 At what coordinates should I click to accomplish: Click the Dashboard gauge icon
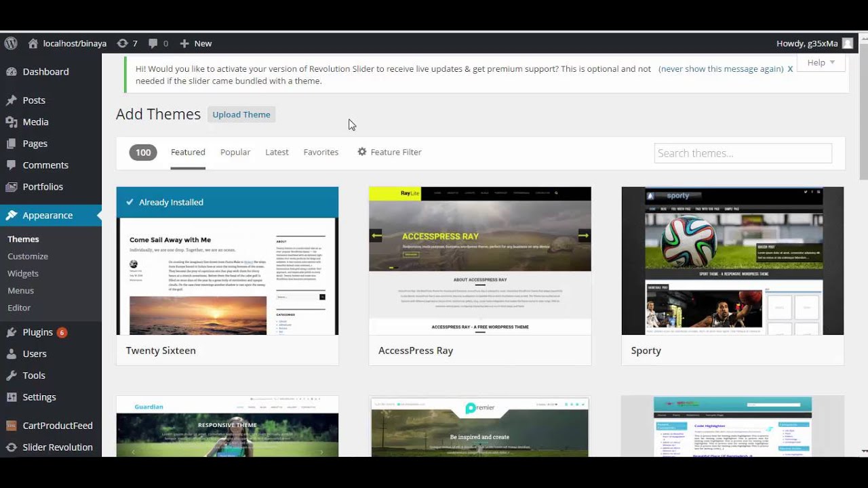[x=11, y=72]
